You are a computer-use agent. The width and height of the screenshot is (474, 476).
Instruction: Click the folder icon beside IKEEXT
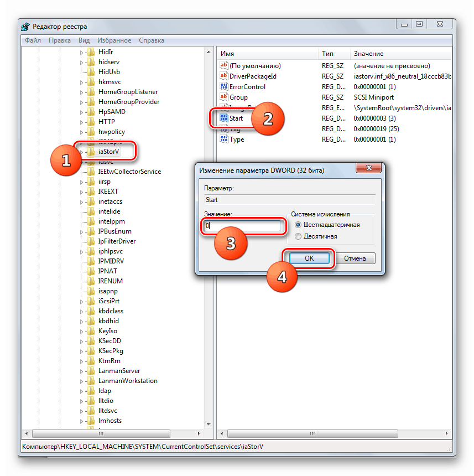(x=90, y=191)
